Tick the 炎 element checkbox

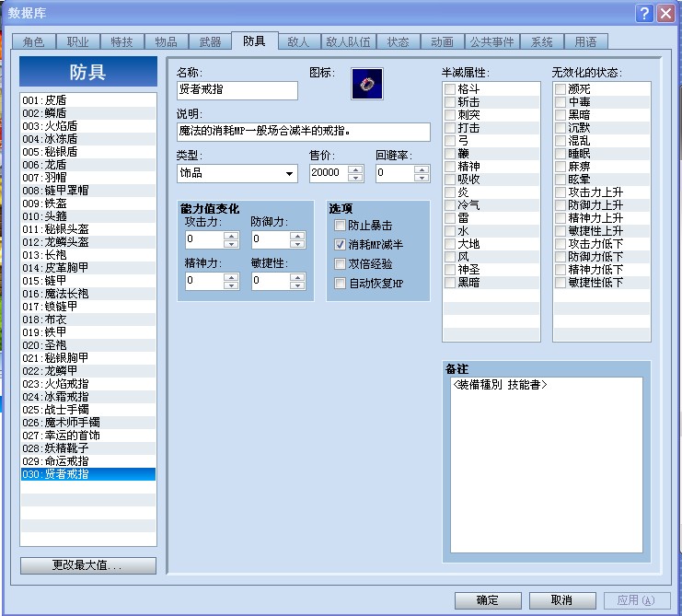[x=450, y=192]
